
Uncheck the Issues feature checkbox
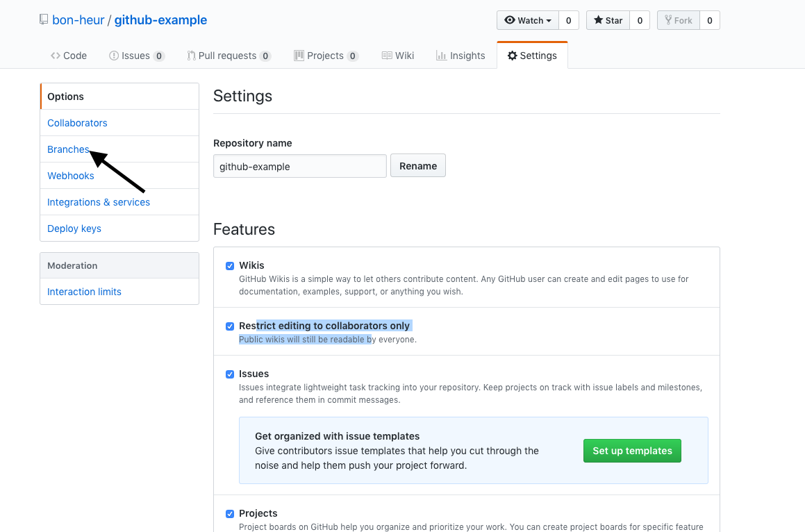pos(230,374)
